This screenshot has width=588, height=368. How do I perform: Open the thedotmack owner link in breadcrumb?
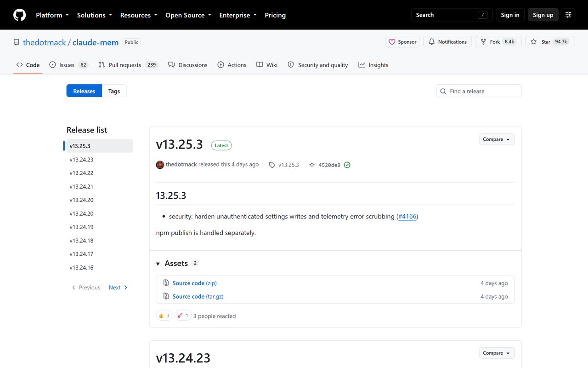click(45, 42)
